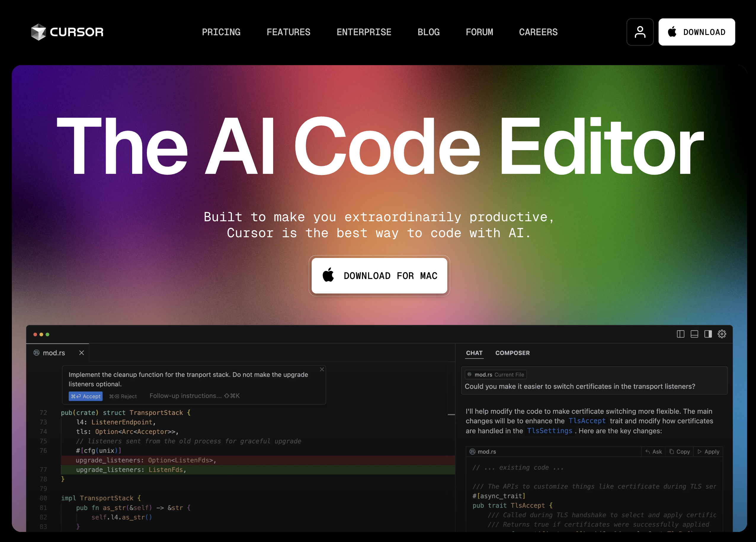
Task: Open the Careers nav link
Action: click(538, 32)
